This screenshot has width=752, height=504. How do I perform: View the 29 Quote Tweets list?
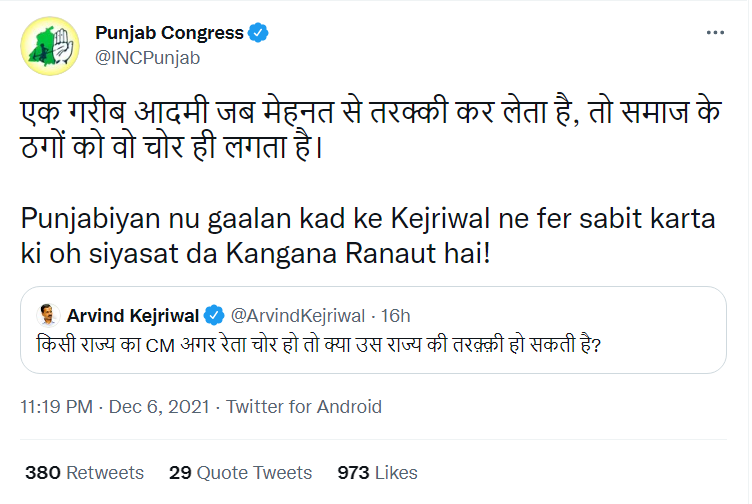point(240,472)
